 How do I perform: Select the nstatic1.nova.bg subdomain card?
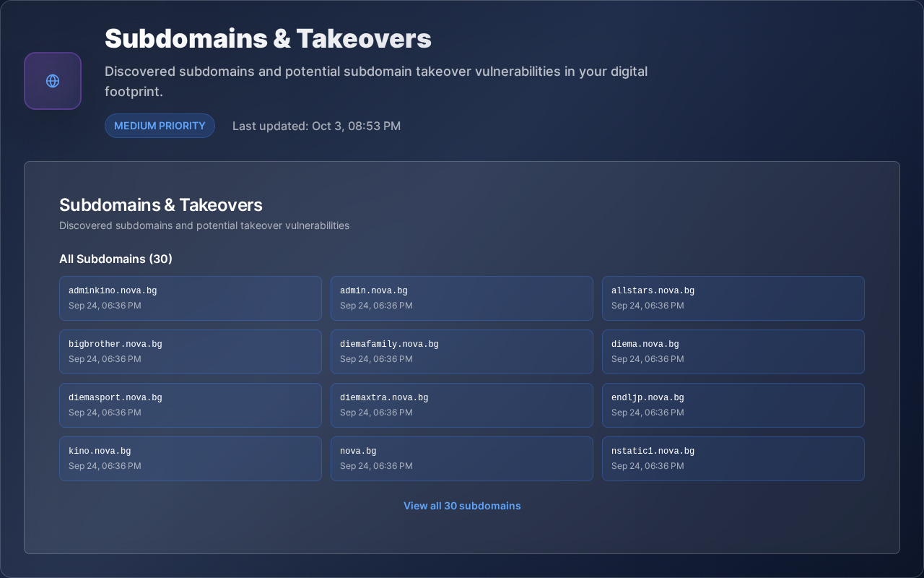click(x=733, y=458)
